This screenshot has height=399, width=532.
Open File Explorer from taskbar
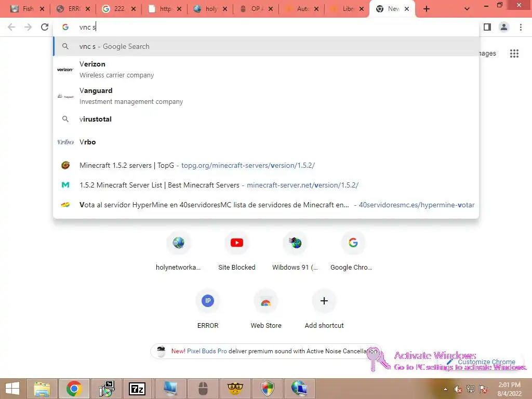pos(42,389)
